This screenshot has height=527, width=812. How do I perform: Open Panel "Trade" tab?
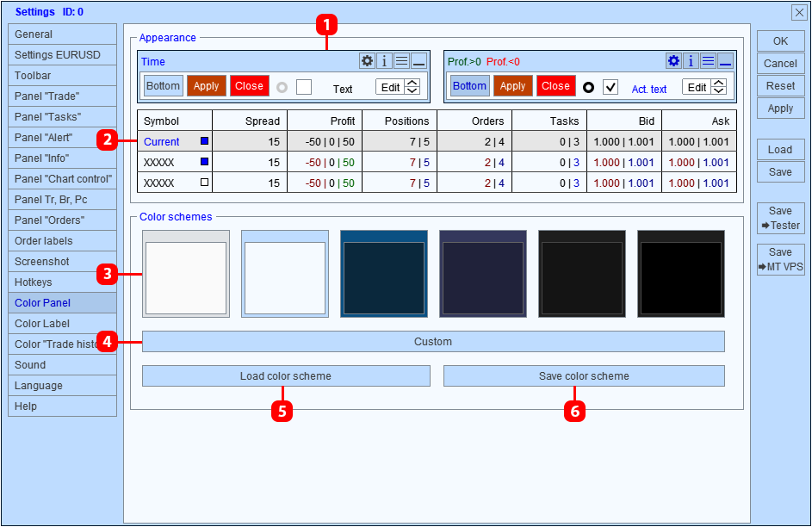click(x=62, y=96)
